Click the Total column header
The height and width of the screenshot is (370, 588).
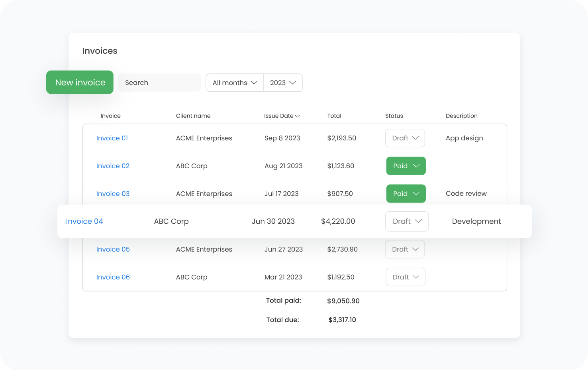click(334, 116)
